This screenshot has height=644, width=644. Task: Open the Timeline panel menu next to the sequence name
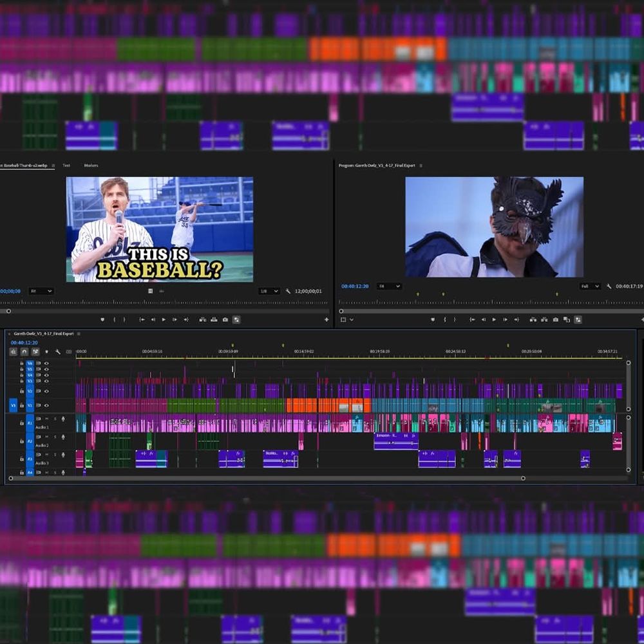tap(79, 334)
